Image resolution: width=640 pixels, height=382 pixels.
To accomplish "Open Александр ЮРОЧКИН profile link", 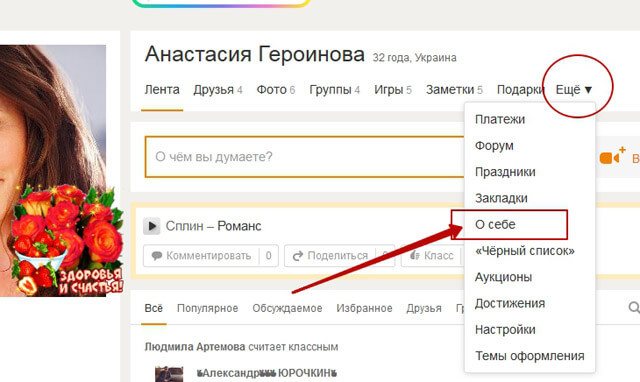I will (267, 373).
